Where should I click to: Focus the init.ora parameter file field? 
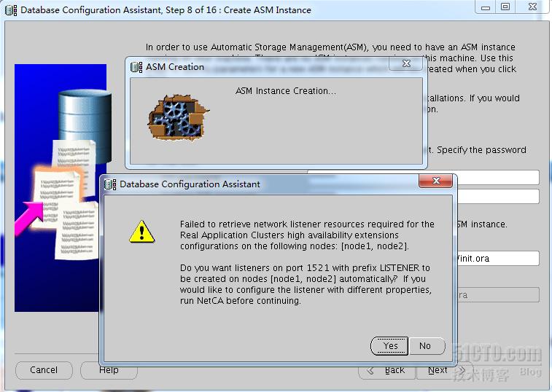pos(498,258)
